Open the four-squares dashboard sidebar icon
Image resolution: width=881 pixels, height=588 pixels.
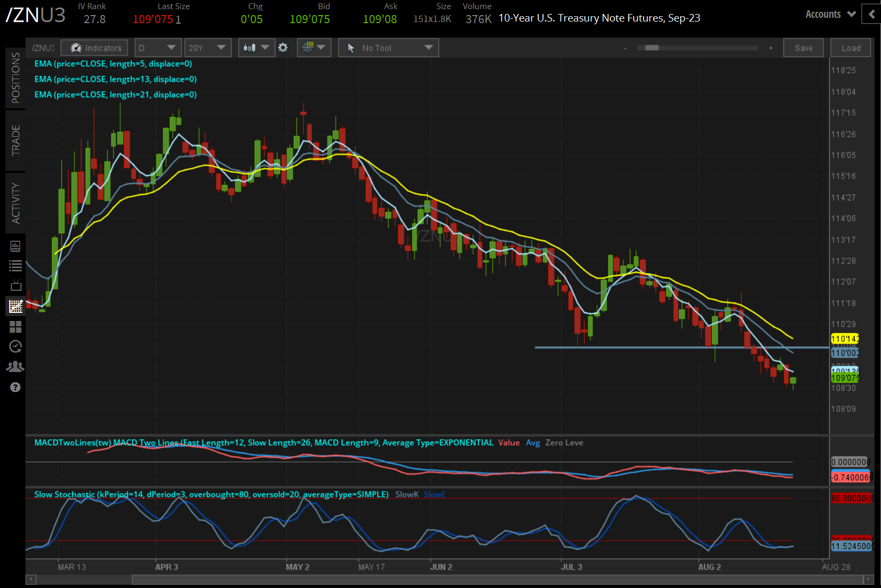pos(16,327)
